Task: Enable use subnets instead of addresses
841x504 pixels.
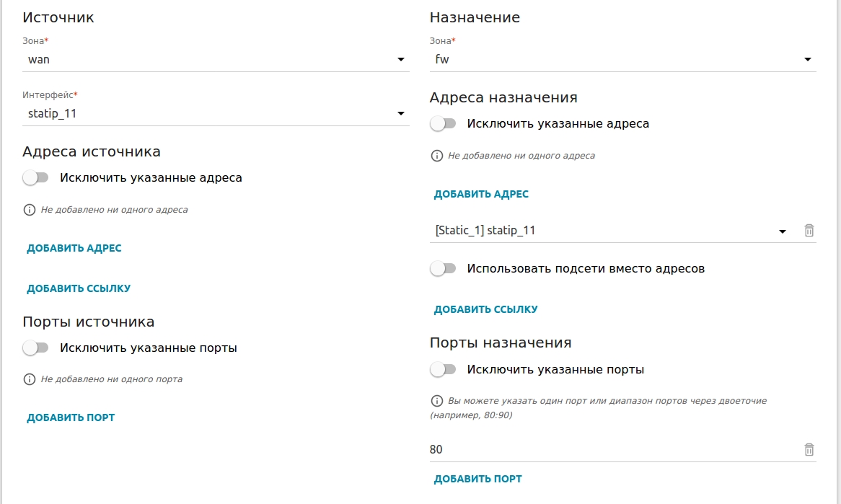Action: tap(443, 269)
